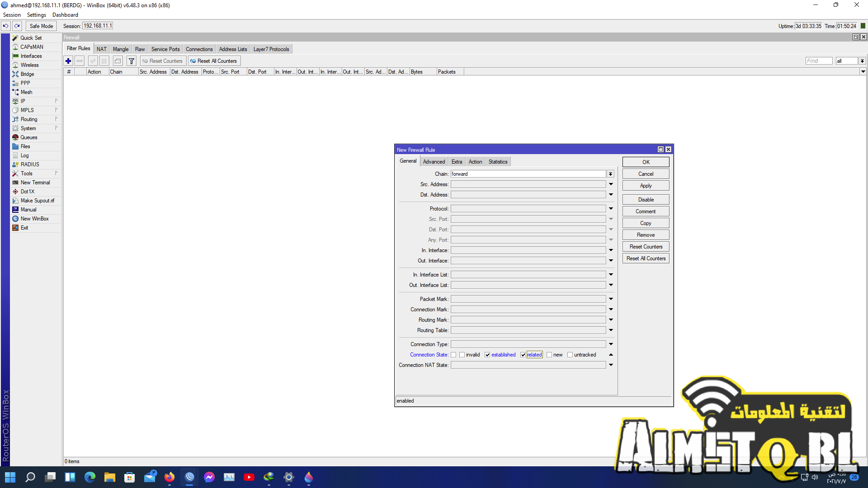
Task: Check the invalid connection state box
Action: 462,355
